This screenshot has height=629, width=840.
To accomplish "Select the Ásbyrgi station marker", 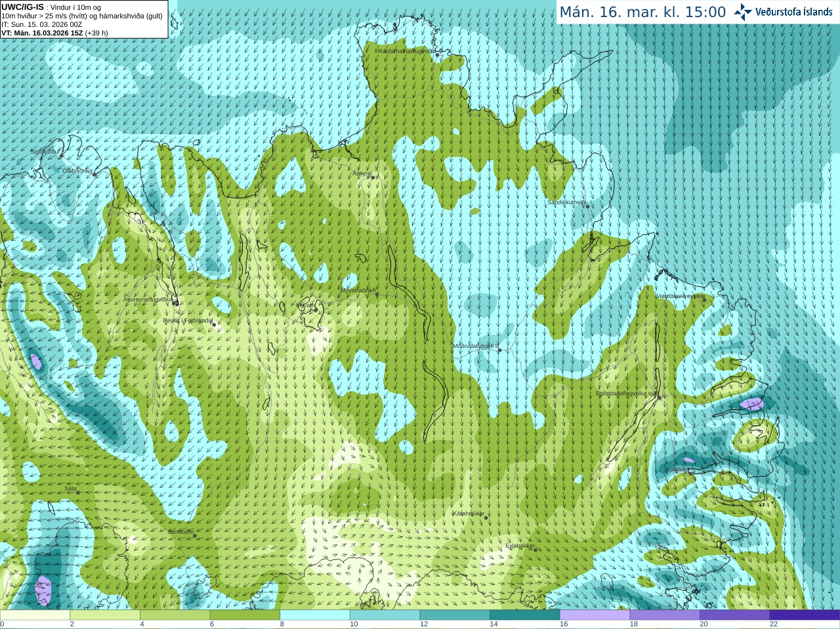I will point(371,177).
